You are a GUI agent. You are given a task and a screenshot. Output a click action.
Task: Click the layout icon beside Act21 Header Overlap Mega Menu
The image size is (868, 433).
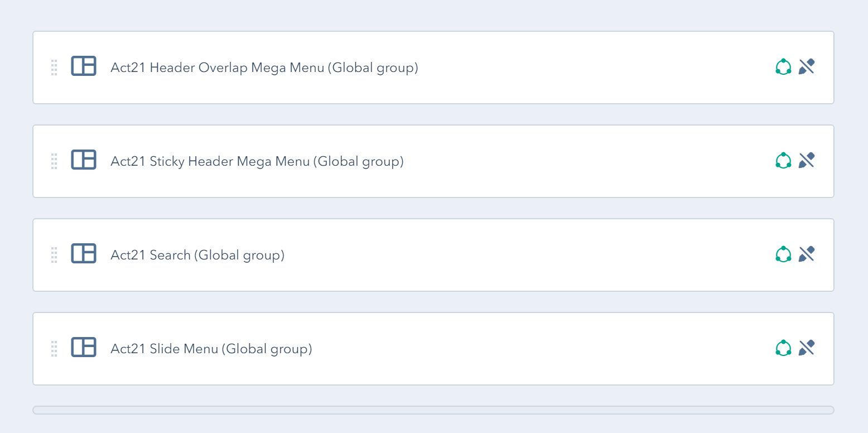tap(84, 66)
